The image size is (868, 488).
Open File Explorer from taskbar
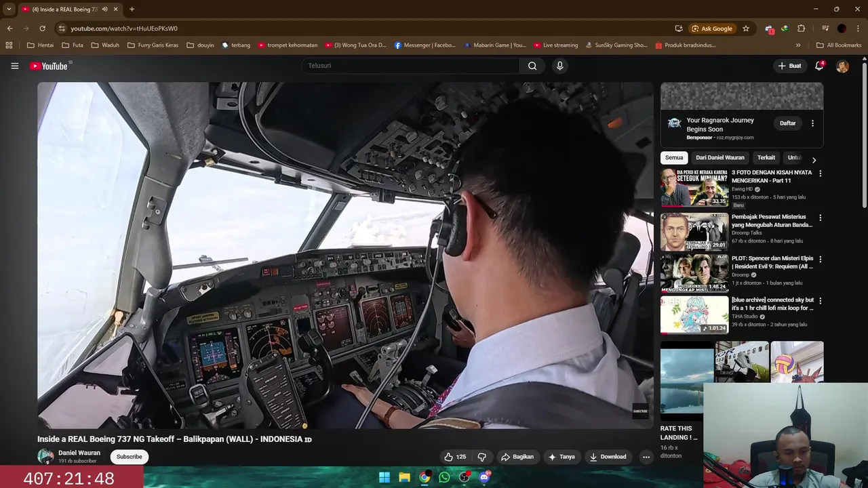pyautogui.click(x=404, y=477)
